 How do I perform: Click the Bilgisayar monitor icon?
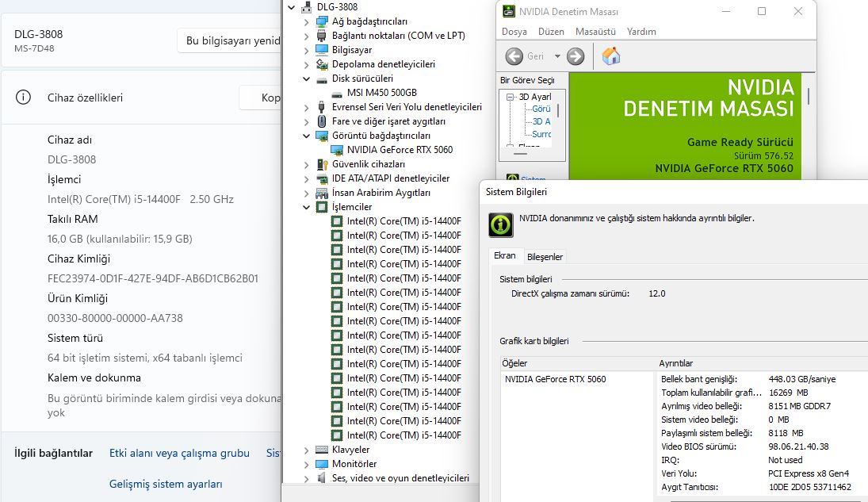[322, 49]
